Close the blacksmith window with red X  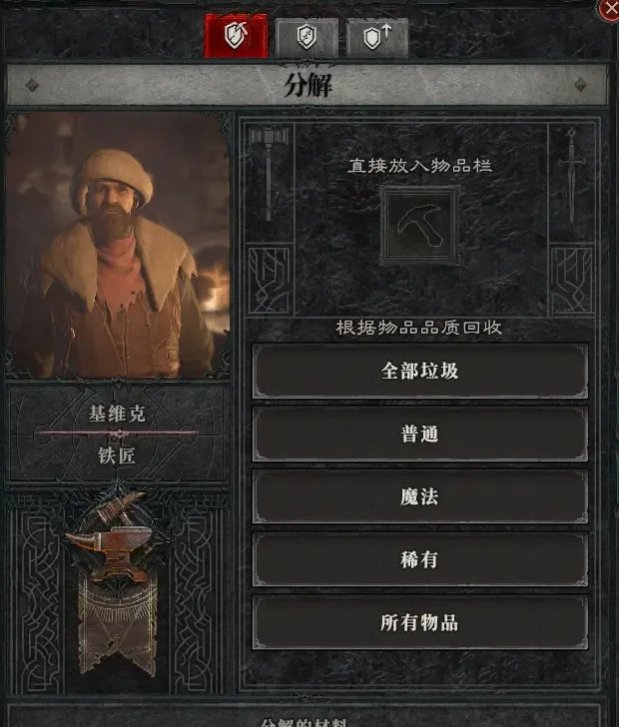pyautogui.click(x=610, y=9)
